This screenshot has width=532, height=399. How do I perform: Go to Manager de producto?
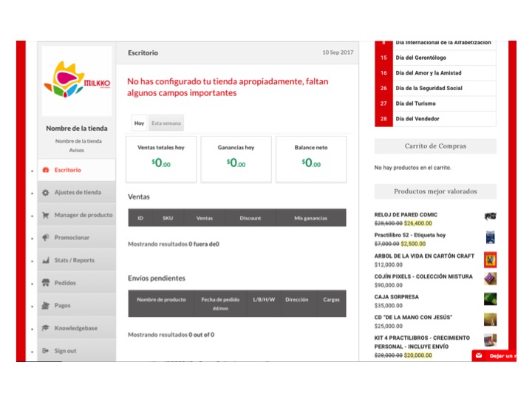click(x=77, y=215)
